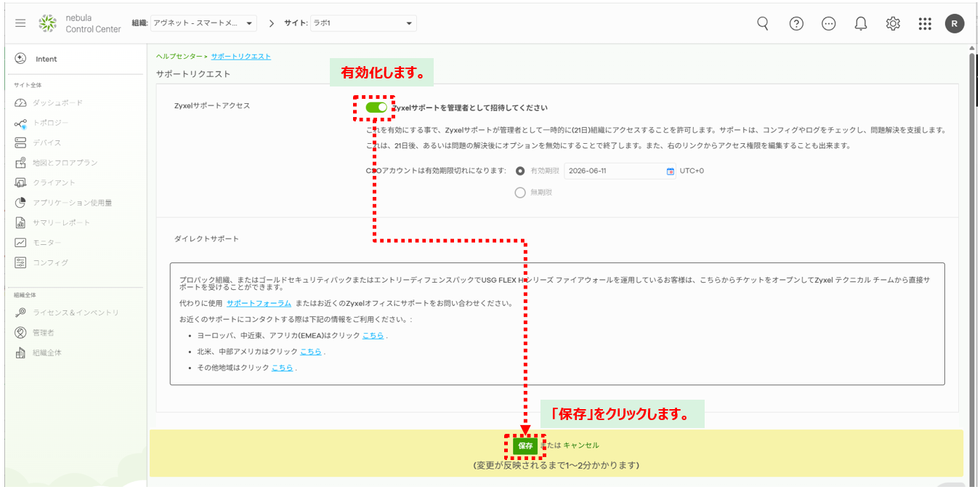Click the UTC+0 timezone text
980x492 pixels.
[x=692, y=172]
